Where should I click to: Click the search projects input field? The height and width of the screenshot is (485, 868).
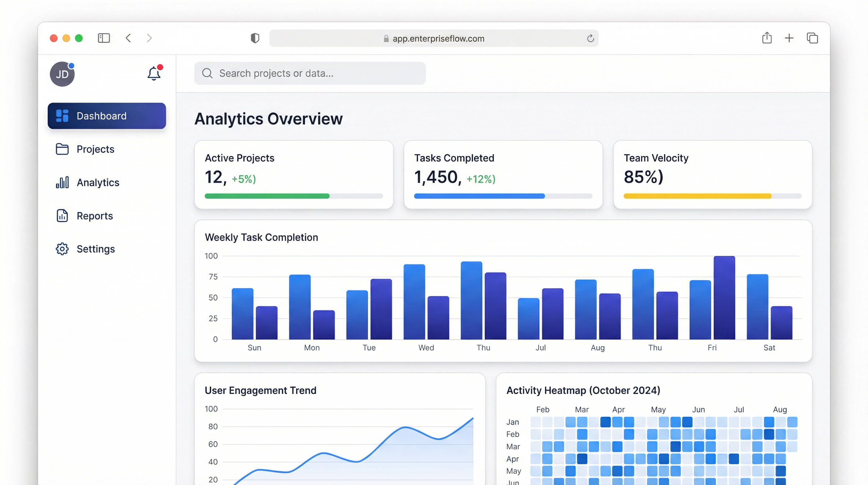point(309,73)
